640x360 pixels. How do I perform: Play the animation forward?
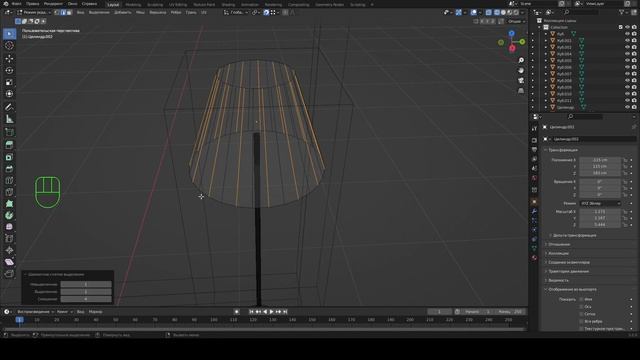click(x=271, y=312)
